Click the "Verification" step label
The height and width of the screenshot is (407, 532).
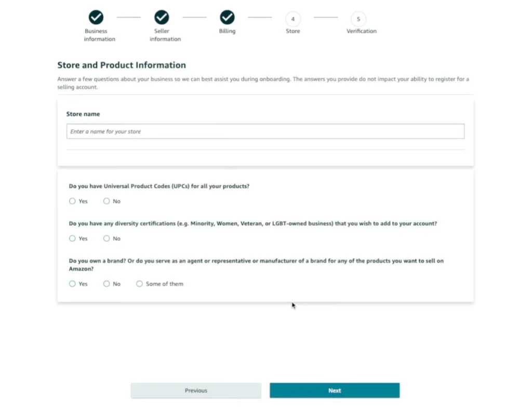tap(361, 31)
